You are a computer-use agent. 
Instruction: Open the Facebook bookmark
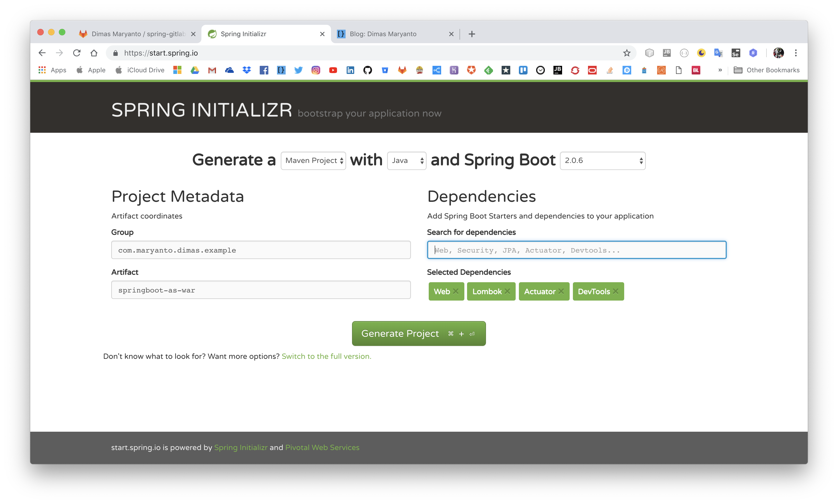[x=264, y=70]
